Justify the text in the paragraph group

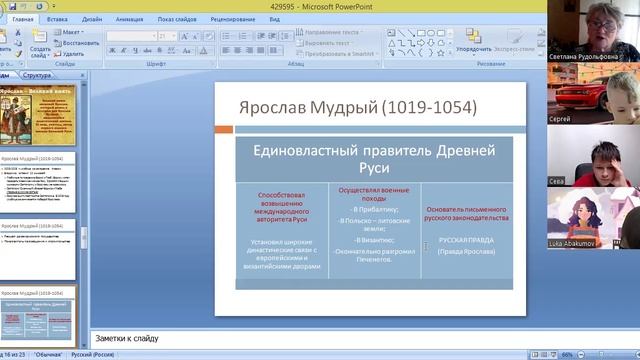pos(261,51)
